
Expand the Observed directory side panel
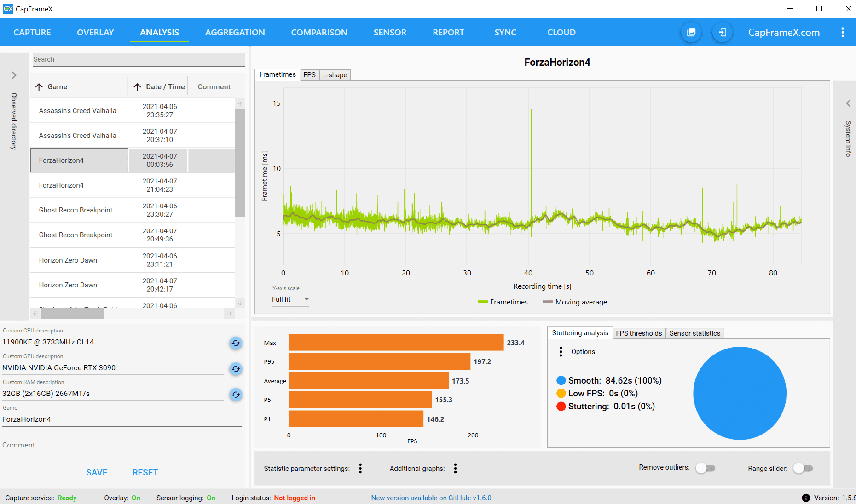coord(14,75)
